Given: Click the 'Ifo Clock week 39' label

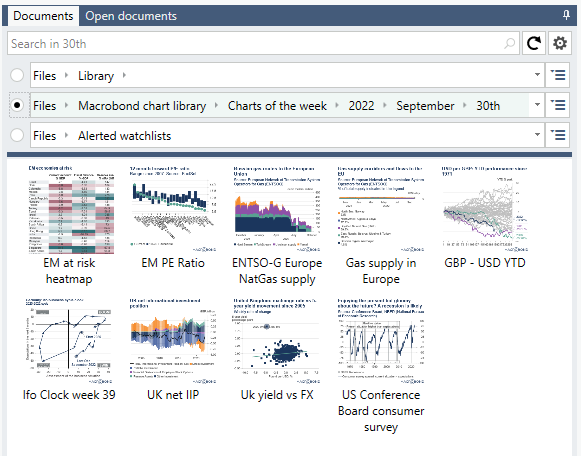Looking at the screenshot, I should (x=69, y=395).
